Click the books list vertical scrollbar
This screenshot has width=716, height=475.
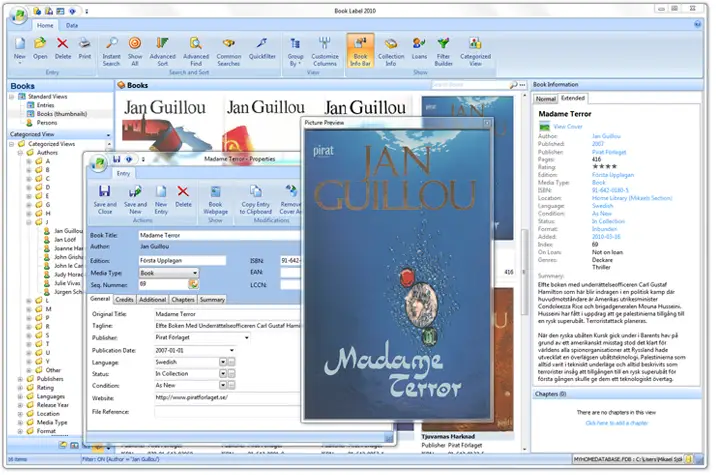click(524, 271)
